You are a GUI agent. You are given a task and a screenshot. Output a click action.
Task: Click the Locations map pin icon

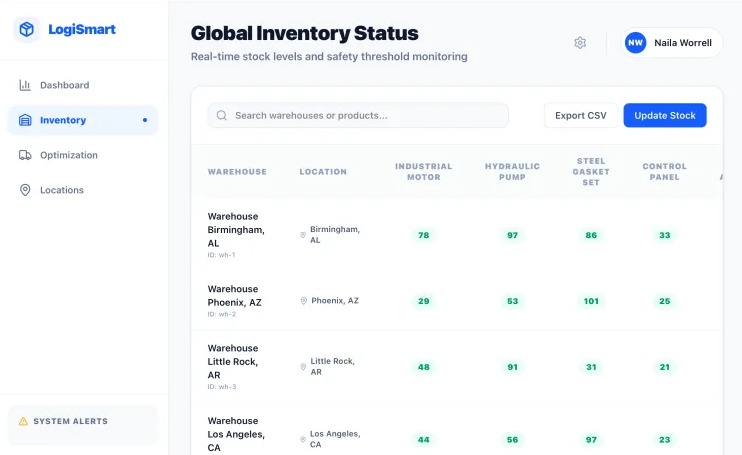point(25,190)
